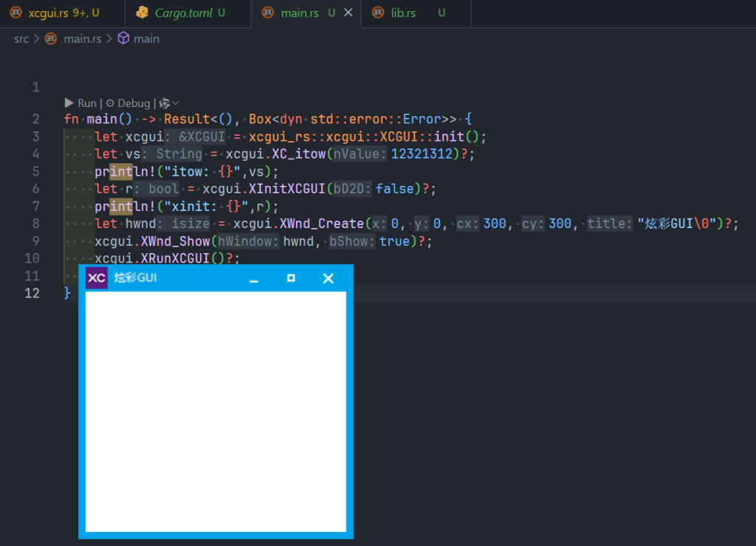Screen dimensions: 756x546
Task: Click the gear icon beside Debug codelens
Action: [x=111, y=103]
